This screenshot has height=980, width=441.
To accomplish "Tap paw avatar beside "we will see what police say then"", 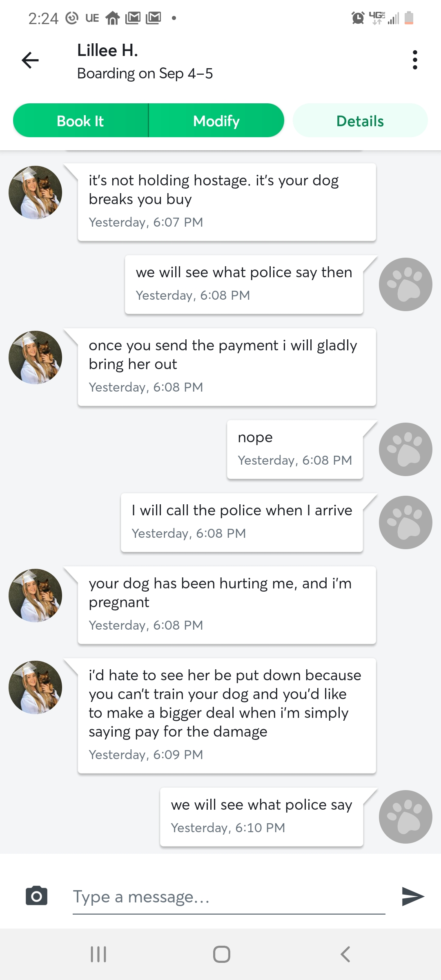I will pyautogui.click(x=405, y=284).
